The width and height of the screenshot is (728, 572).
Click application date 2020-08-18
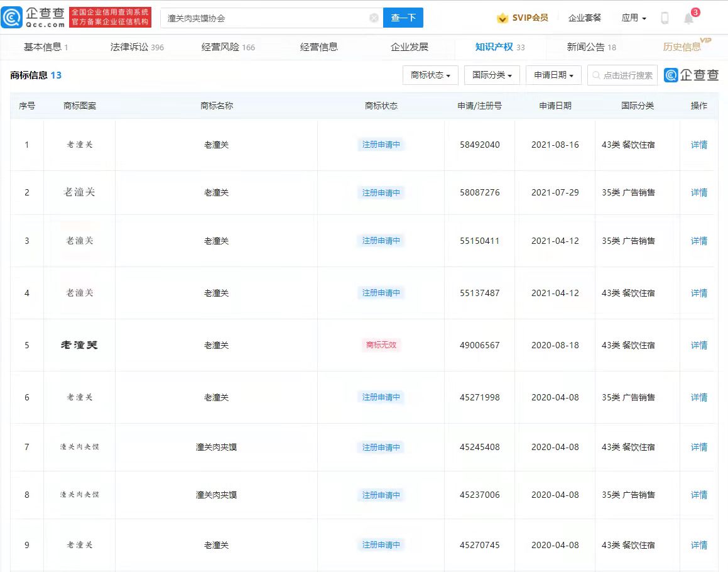coord(555,345)
